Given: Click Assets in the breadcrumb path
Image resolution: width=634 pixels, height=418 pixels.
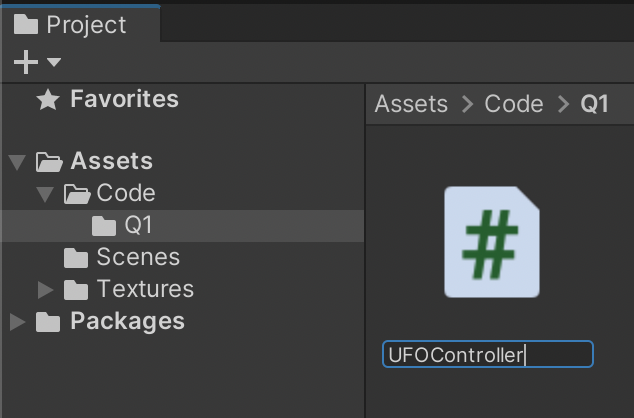Looking at the screenshot, I should (411, 104).
